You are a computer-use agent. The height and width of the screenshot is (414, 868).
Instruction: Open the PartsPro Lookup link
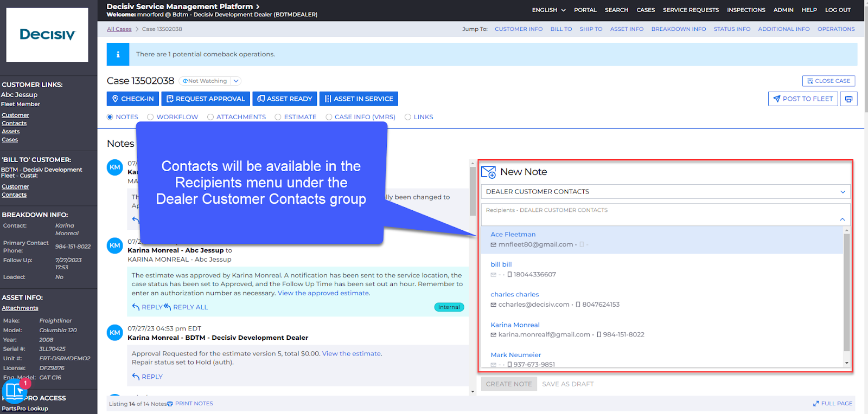pyautogui.click(x=25, y=409)
